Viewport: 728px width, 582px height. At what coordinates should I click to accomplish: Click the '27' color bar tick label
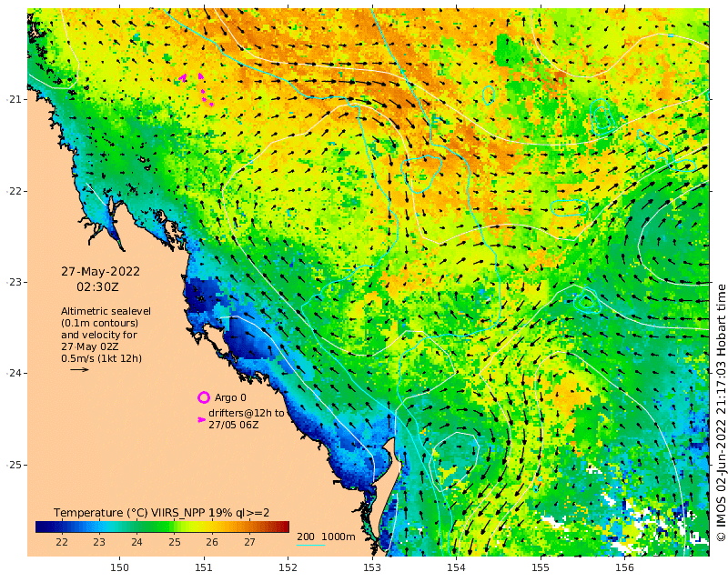click(249, 542)
